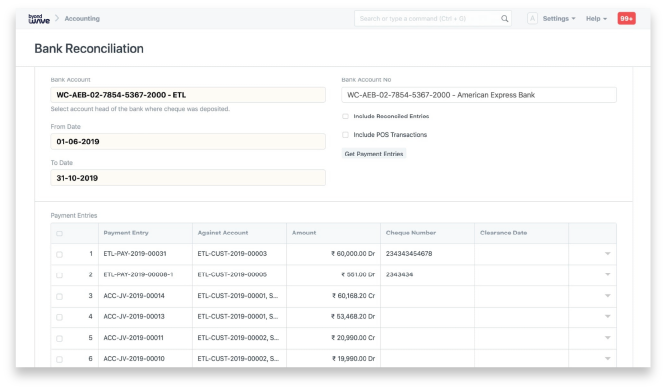Click cheque number 2343434
The image size is (666, 390).
[399, 274]
